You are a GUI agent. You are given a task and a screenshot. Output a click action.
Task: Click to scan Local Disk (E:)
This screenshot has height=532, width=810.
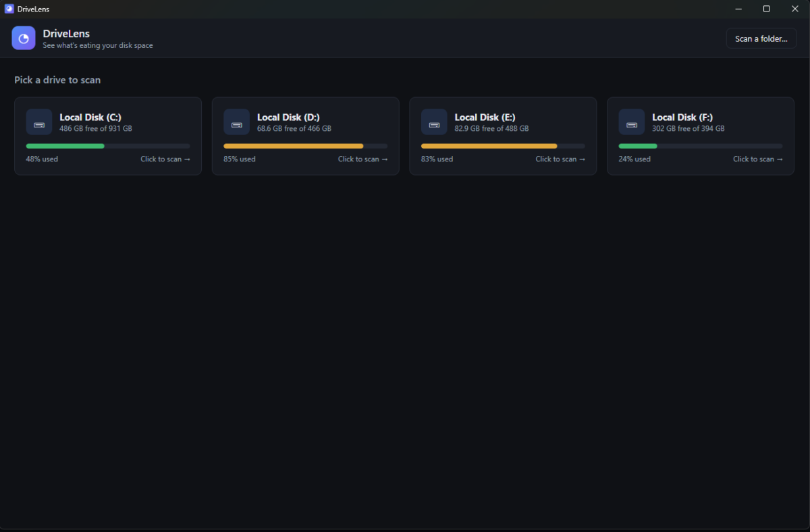click(560, 159)
